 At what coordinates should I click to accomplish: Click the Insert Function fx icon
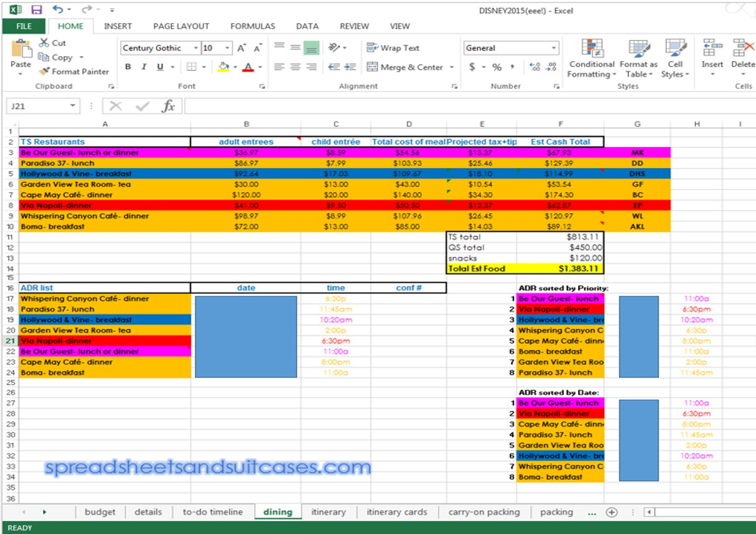pyautogui.click(x=168, y=106)
